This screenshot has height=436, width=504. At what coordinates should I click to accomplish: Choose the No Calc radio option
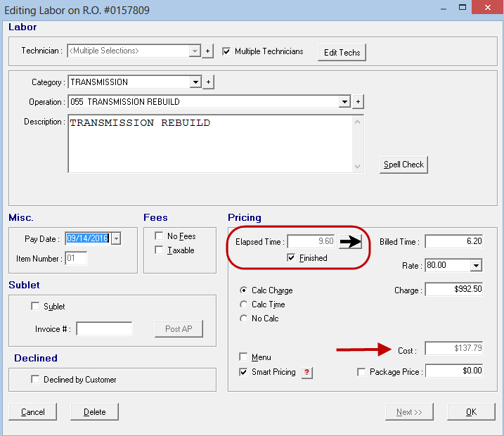(244, 319)
